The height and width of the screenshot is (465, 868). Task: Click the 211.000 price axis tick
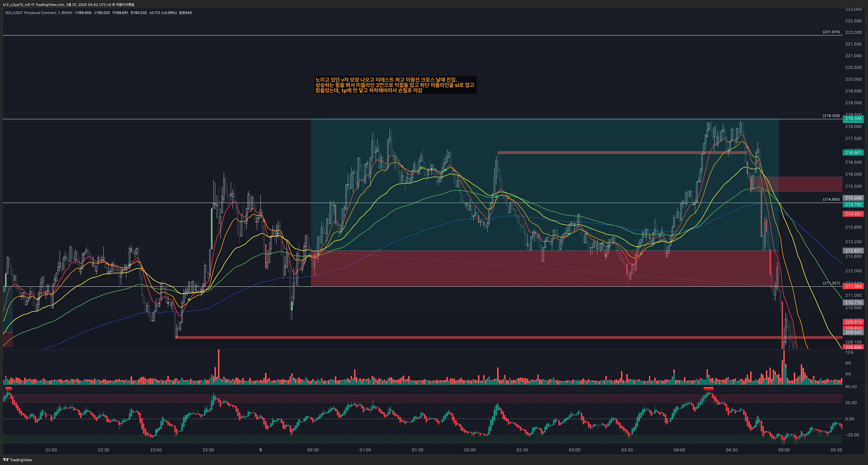853,295
